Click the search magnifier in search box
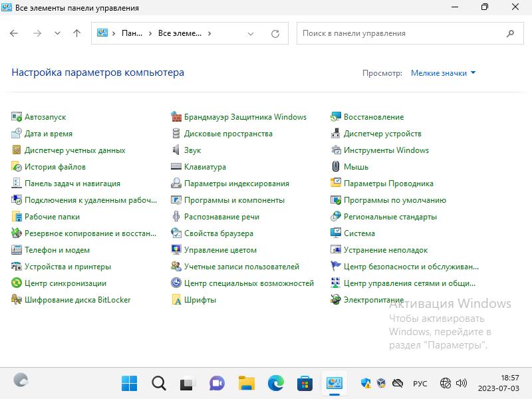This screenshot has height=399, width=532. [x=510, y=33]
